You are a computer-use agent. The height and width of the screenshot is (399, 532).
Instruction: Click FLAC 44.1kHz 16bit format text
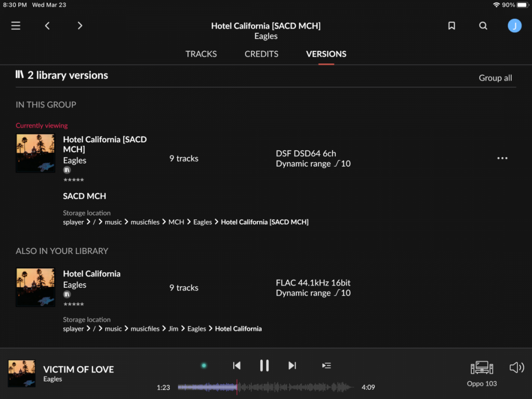coord(313,283)
